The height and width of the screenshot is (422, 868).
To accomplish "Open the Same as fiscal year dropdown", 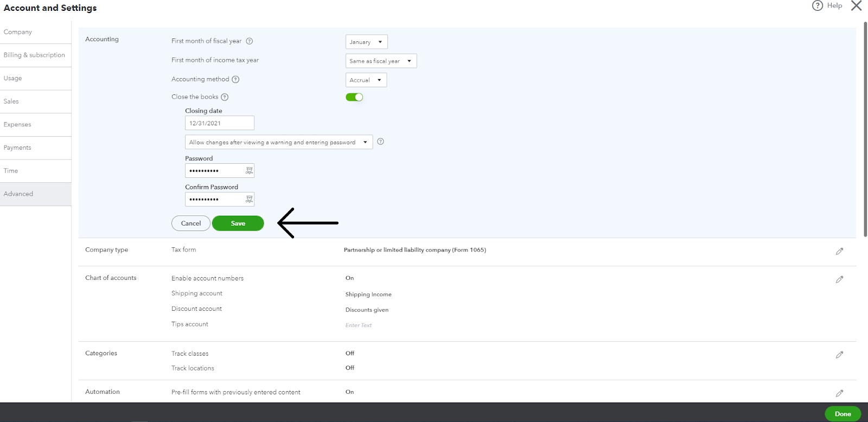I will click(x=381, y=61).
